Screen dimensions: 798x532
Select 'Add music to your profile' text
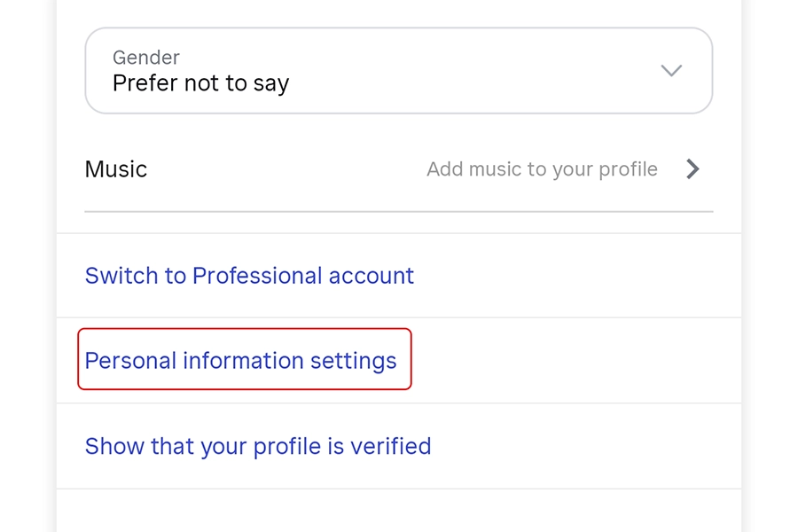pyautogui.click(x=542, y=169)
